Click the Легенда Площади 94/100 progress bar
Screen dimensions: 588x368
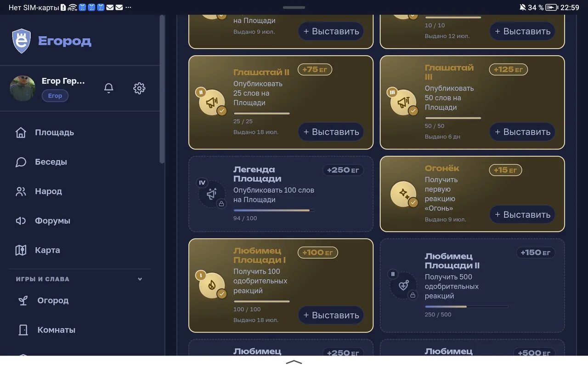pos(274,210)
